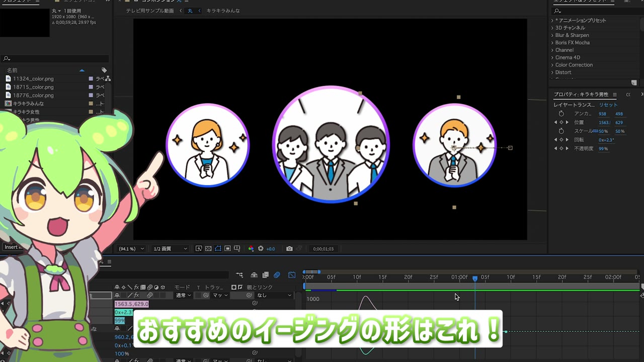Click the label tag column icon
Image resolution: width=644 pixels, height=362 pixels.
tap(104, 70)
